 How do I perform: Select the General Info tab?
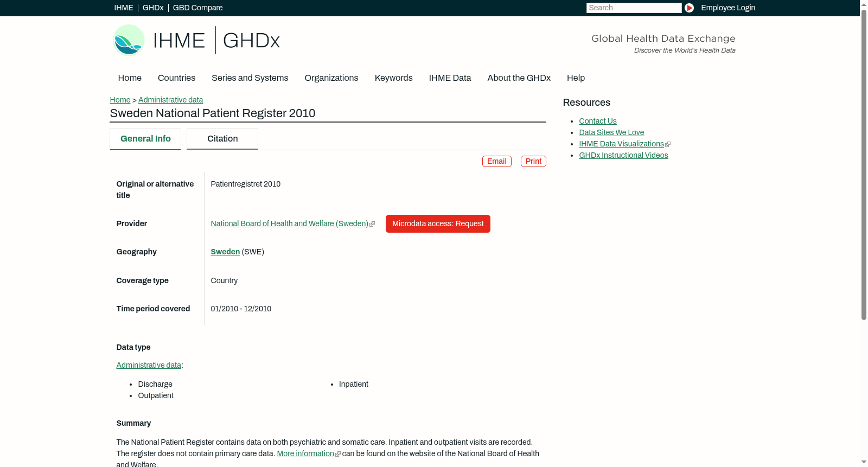point(145,139)
